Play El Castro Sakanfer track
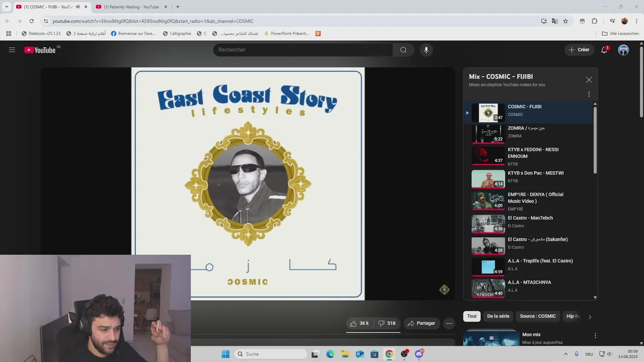This screenshot has height=362, width=644. 528,245
